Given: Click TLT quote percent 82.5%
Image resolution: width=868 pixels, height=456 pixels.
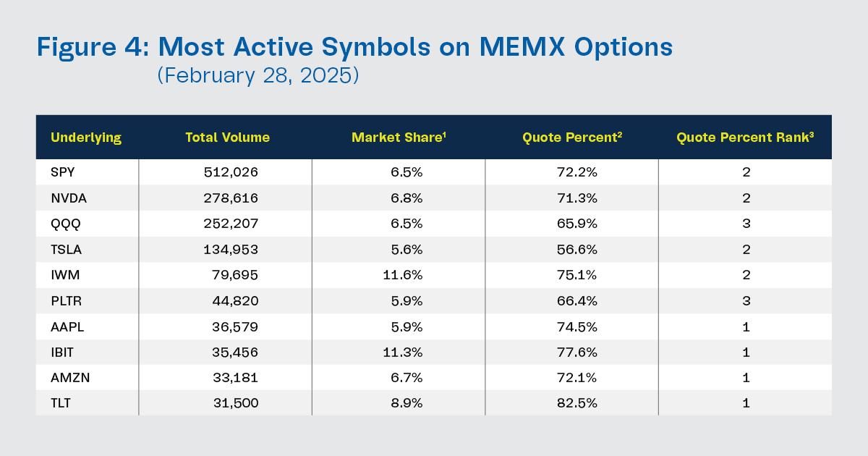Looking at the screenshot, I should pos(577,403).
